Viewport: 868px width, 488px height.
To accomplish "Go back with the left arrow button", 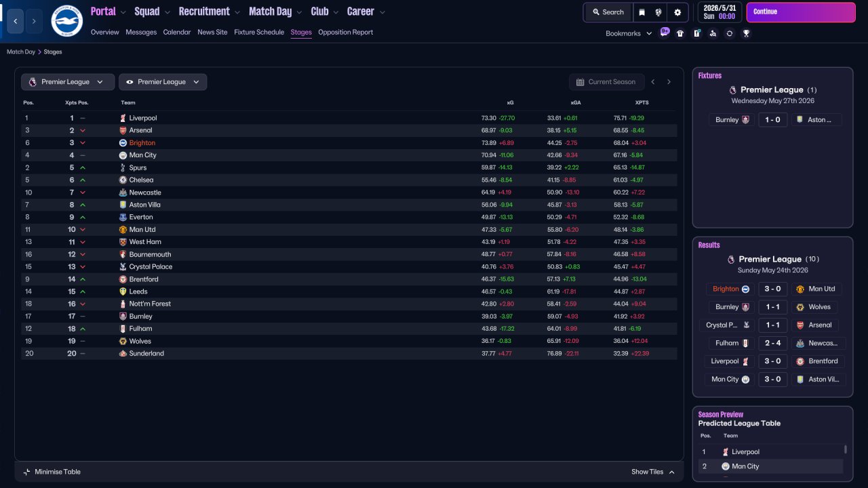I will coord(16,21).
